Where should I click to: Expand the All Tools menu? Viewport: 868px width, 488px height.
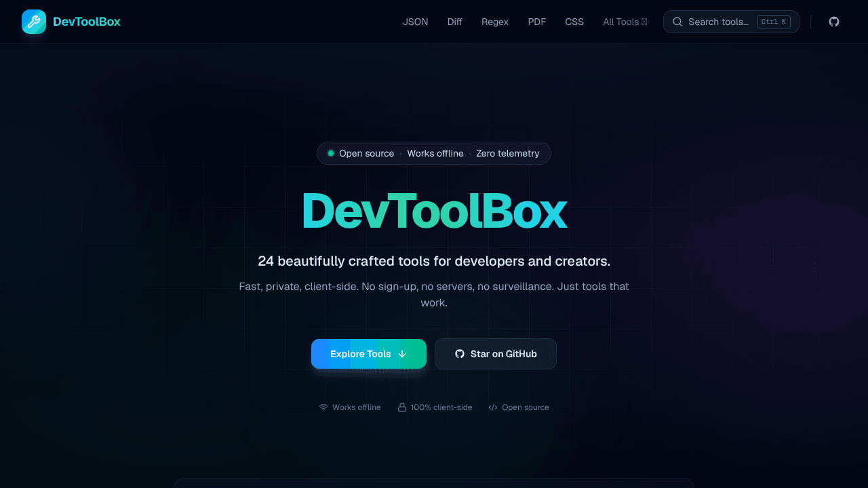click(x=625, y=22)
